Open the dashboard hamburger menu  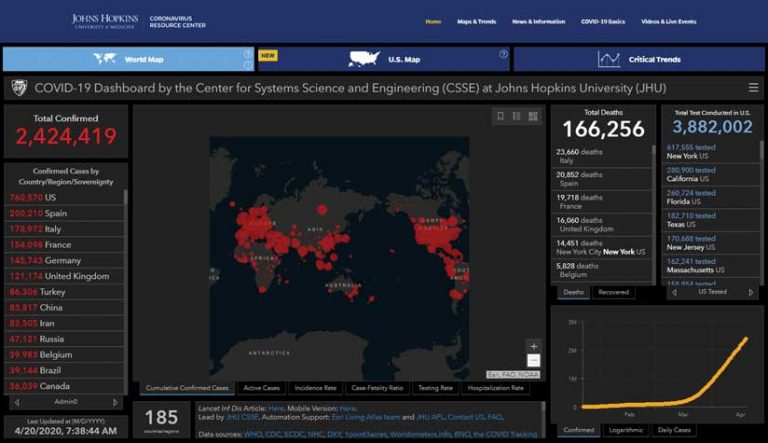753,88
